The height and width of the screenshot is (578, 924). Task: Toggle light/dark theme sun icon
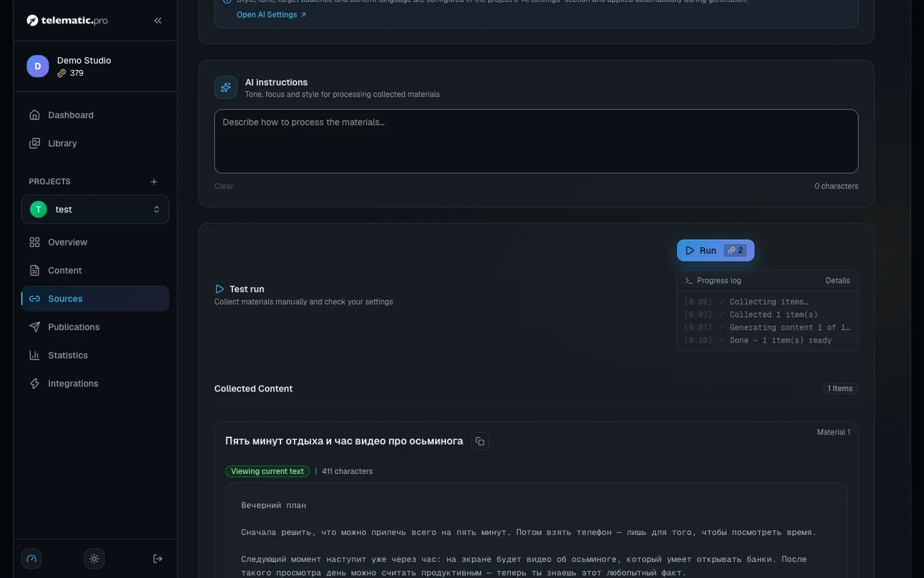pos(94,559)
